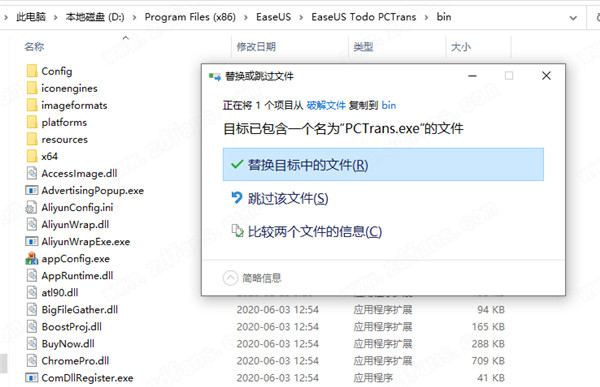The image size is (600, 387).
Task: Click the copy dialog title bar icon
Action: click(215, 77)
